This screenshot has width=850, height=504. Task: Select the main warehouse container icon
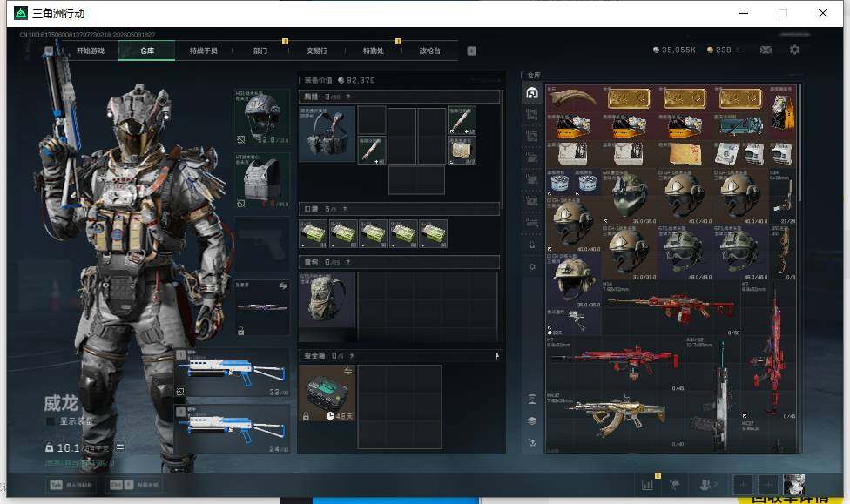click(532, 93)
